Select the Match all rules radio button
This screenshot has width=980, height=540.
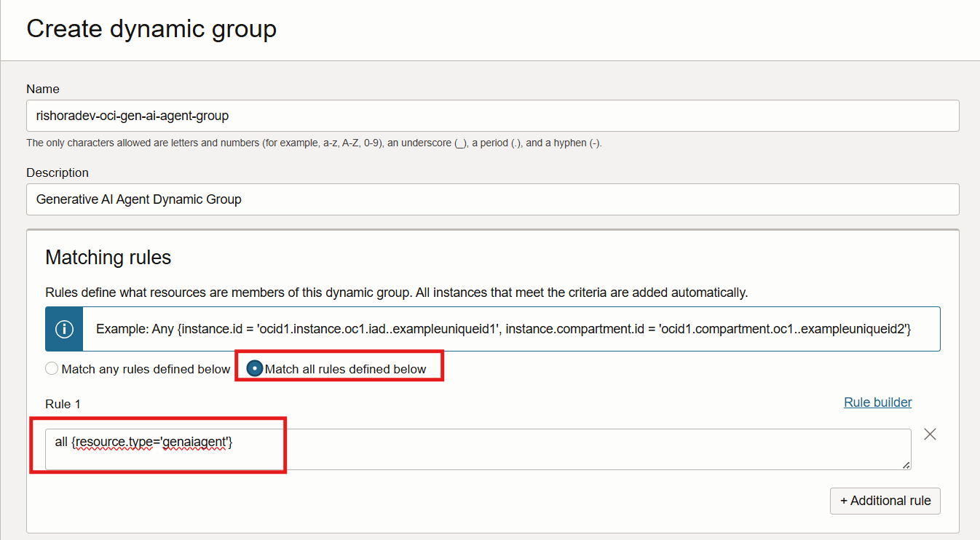(255, 369)
